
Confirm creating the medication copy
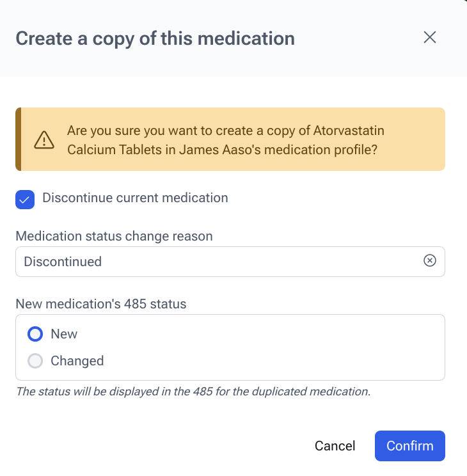point(409,446)
